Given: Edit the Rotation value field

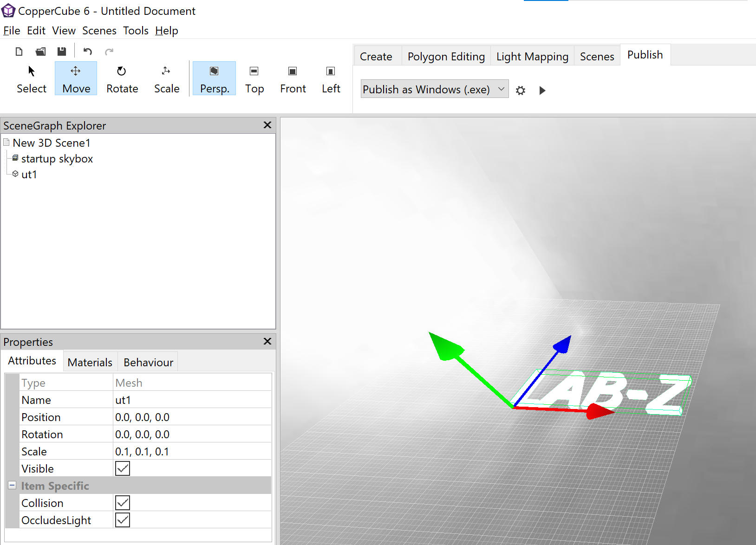Looking at the screenshot, I should 192,434.
